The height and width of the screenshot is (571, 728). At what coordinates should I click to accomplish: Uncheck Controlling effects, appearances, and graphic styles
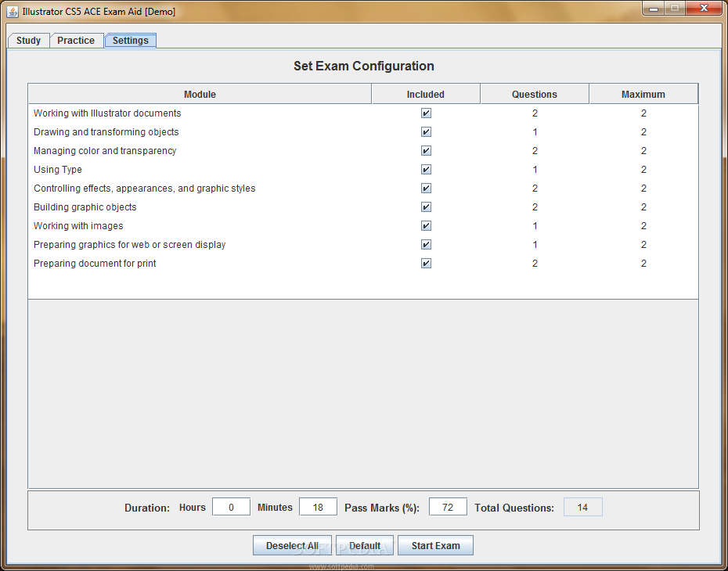[x=426, y=189]
